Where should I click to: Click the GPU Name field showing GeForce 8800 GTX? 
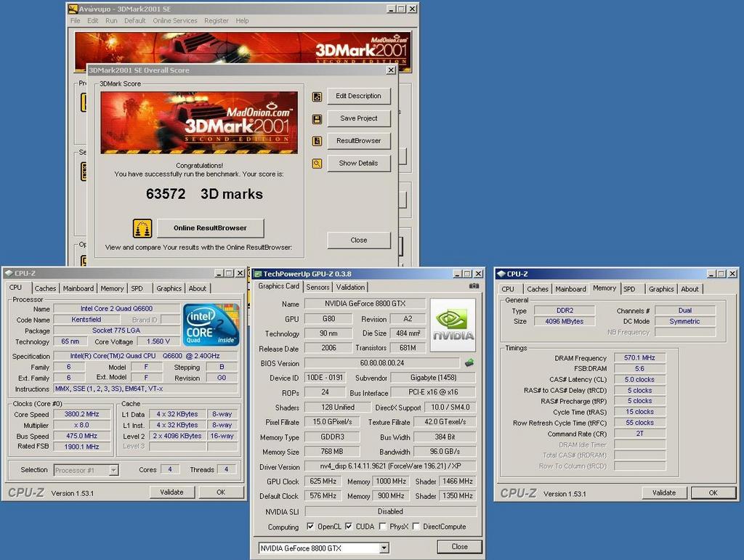coord(365,304)
